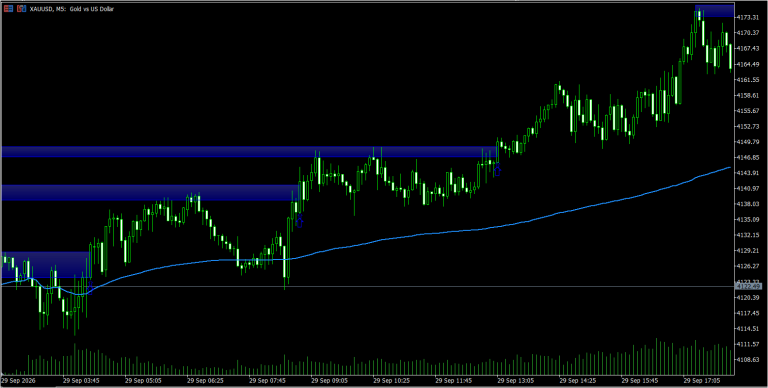Click the 29 Sep 11:45 time label
The width and height of the screenshot is (768, 388).
click(x=454, y=380)
